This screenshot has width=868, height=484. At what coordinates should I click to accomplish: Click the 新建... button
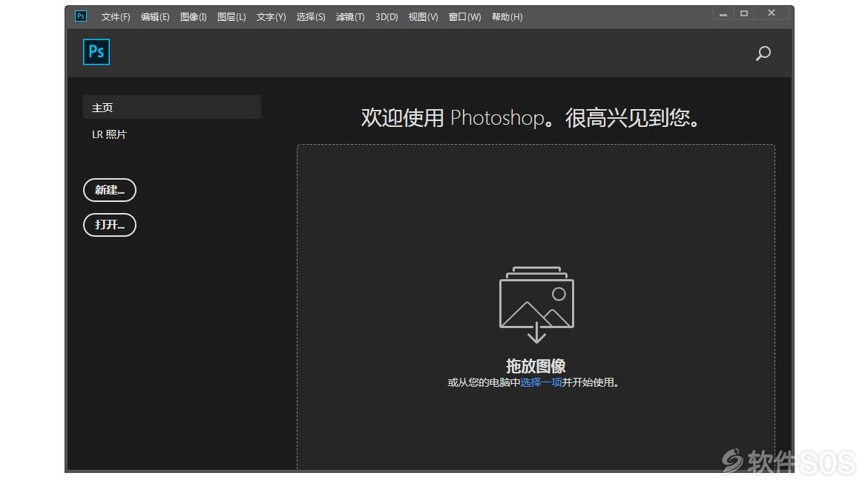pos(110,190)
